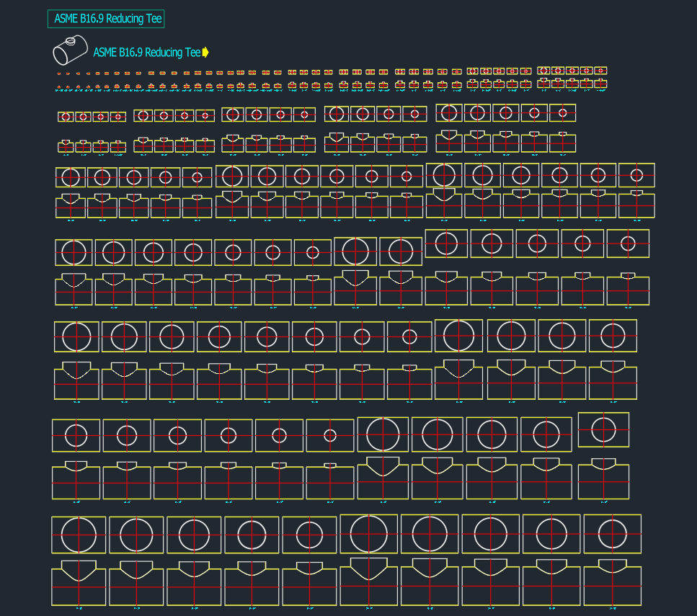Click the cyan ASME B16.9 Reducing Tee heading
Screen dimensions: 697x616
click(146, 53)
